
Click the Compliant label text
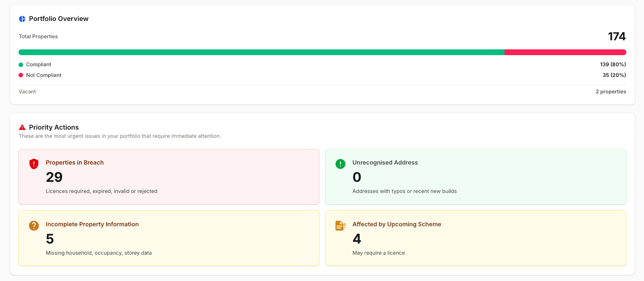(39, 65)
